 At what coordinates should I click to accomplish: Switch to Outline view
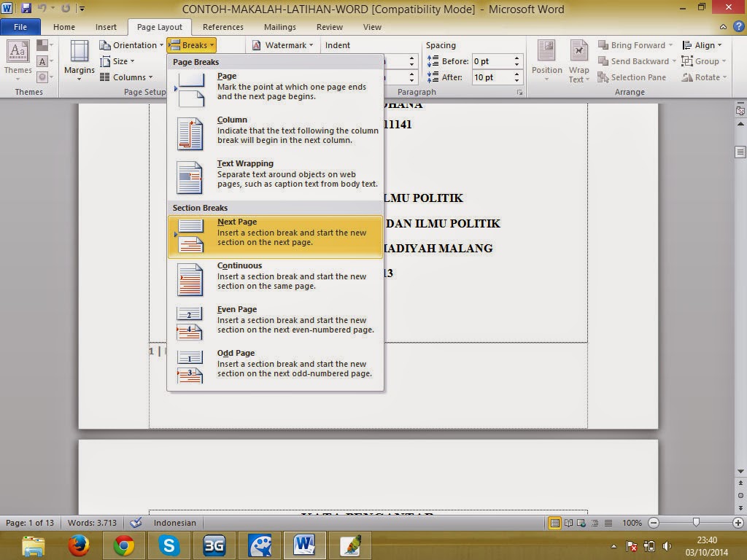(x=595, y=523)
